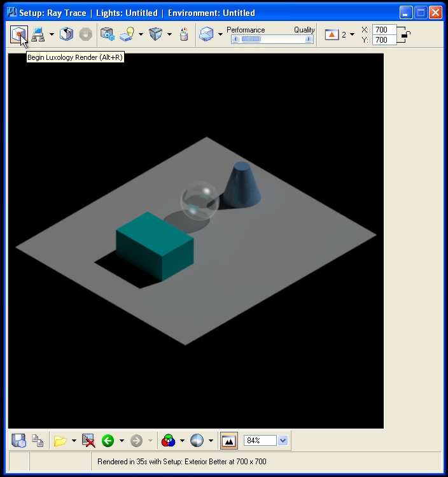
Task: Expand the lighting setup dropdown arrow
Action: coord(141,34)
